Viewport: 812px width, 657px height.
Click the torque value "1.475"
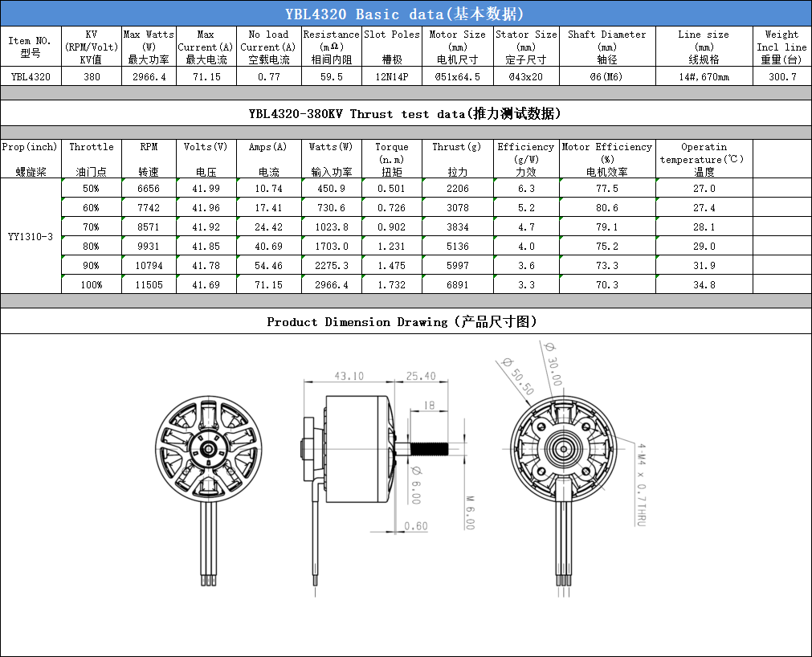[x=391, y=266]
